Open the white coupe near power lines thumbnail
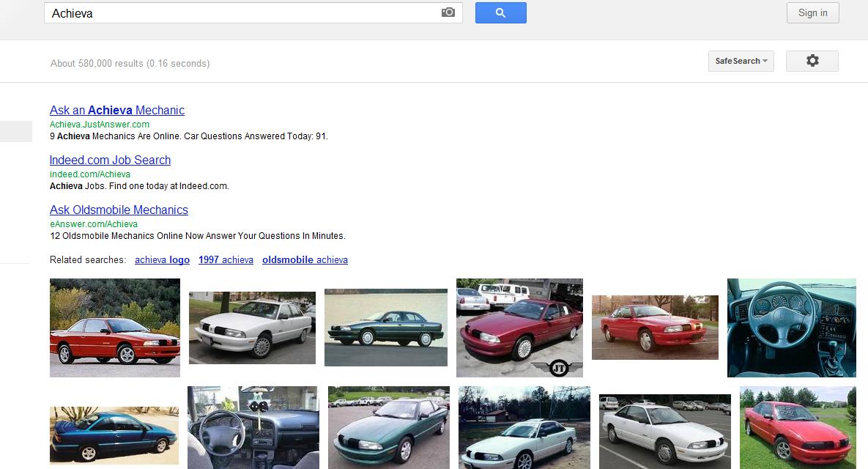This screenshot has height=469, width=868. coord(524,427)
